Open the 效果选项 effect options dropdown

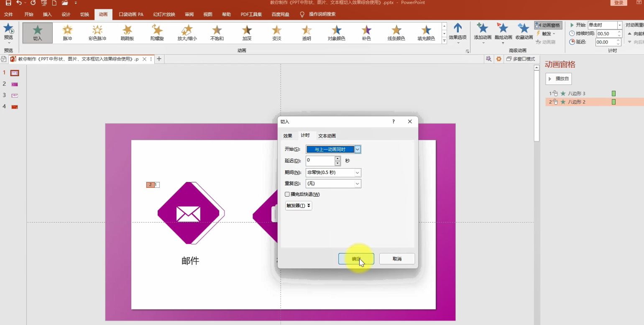click(x=457, y=33)
